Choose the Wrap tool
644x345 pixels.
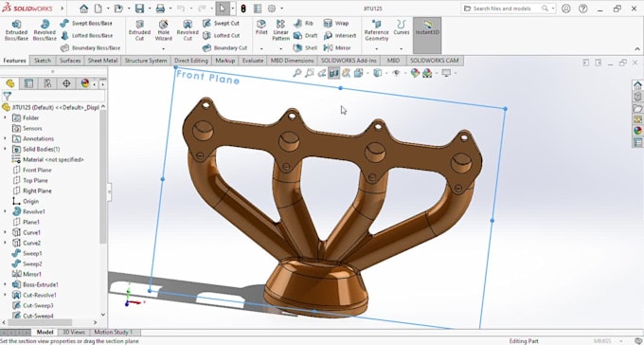point(336,24)
